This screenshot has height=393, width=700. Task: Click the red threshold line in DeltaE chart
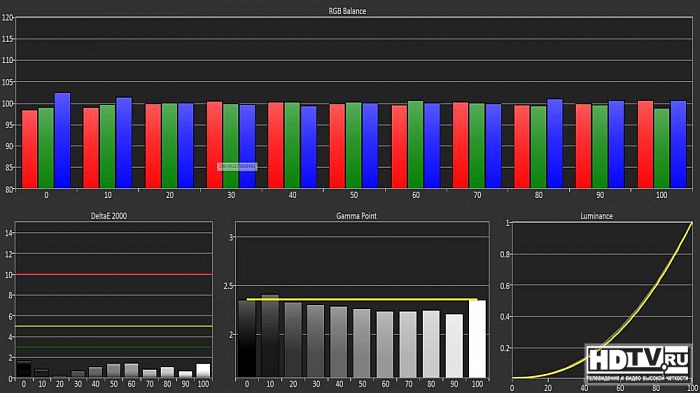point(113,274)
